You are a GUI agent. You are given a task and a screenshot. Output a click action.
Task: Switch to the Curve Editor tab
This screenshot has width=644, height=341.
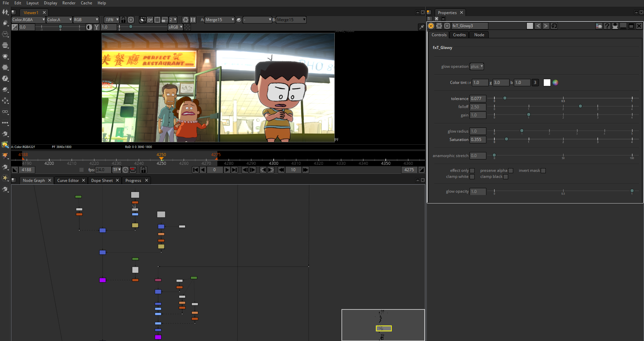pos(68,181)
